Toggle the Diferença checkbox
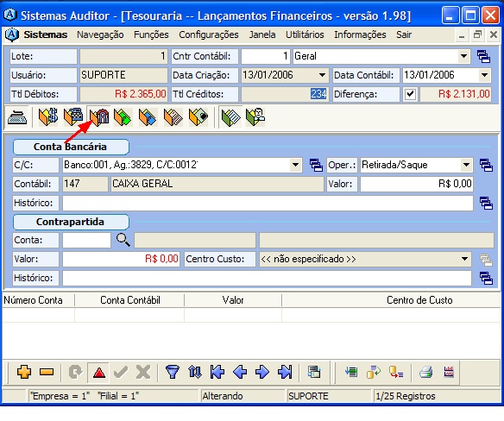504x421 pixels. tap(410, 94)
